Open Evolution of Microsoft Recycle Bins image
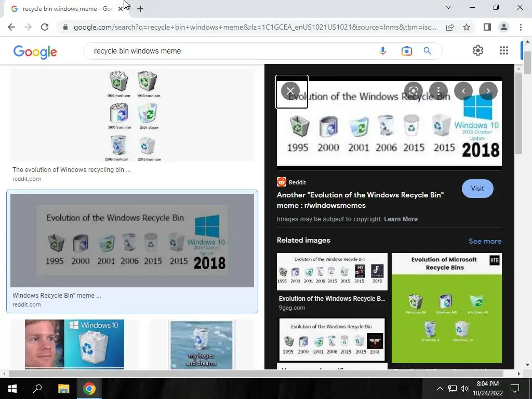 446,308
